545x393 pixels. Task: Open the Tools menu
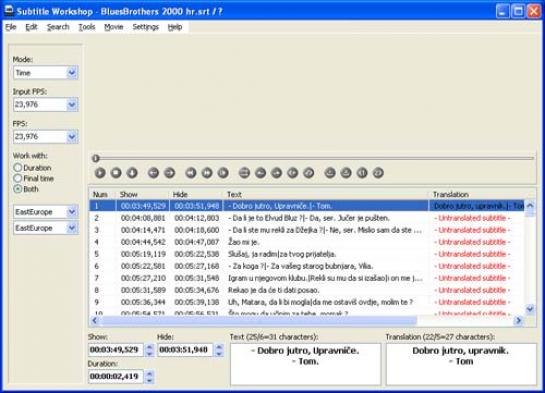[87, 27]
